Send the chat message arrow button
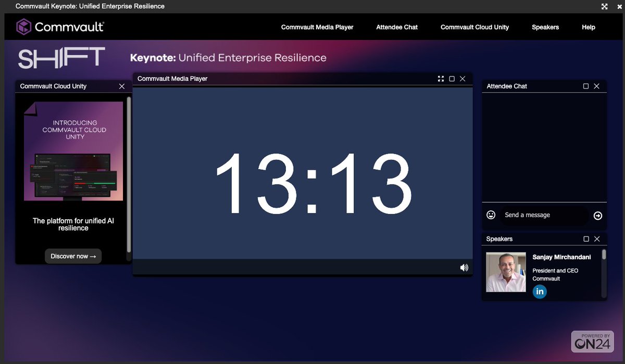The image size is (625, 364). [x=598, y=216]
